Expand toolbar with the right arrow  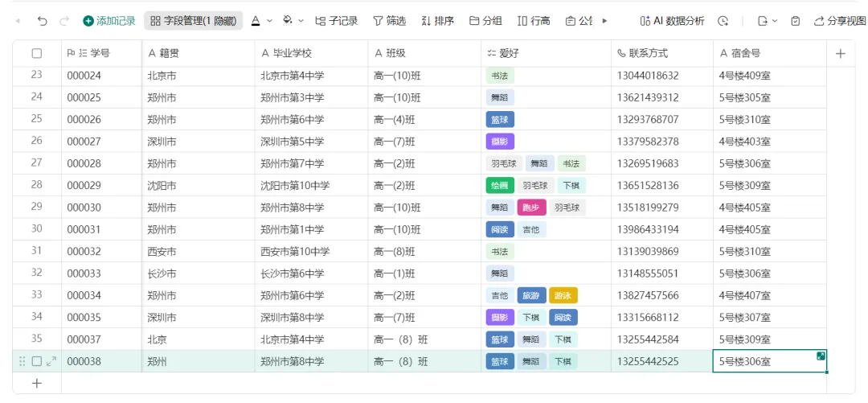coord(604,21)
